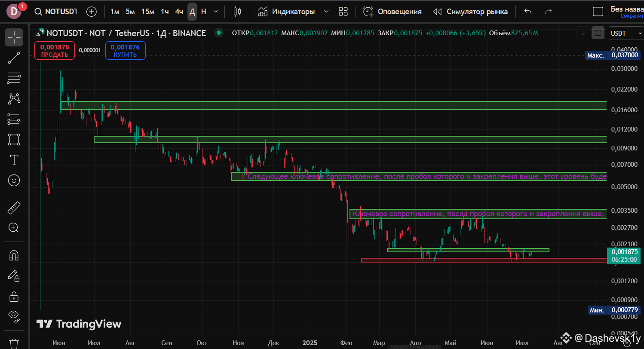Viewport: 644px width, 349px height.
Task: Select the text annotation tool
Action: coord(14,160)
